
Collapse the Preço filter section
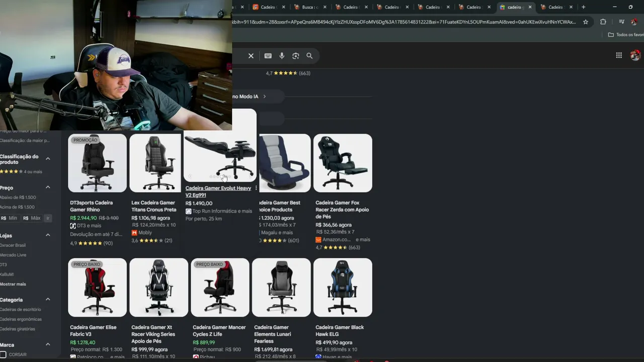click(x=48, y=188)
